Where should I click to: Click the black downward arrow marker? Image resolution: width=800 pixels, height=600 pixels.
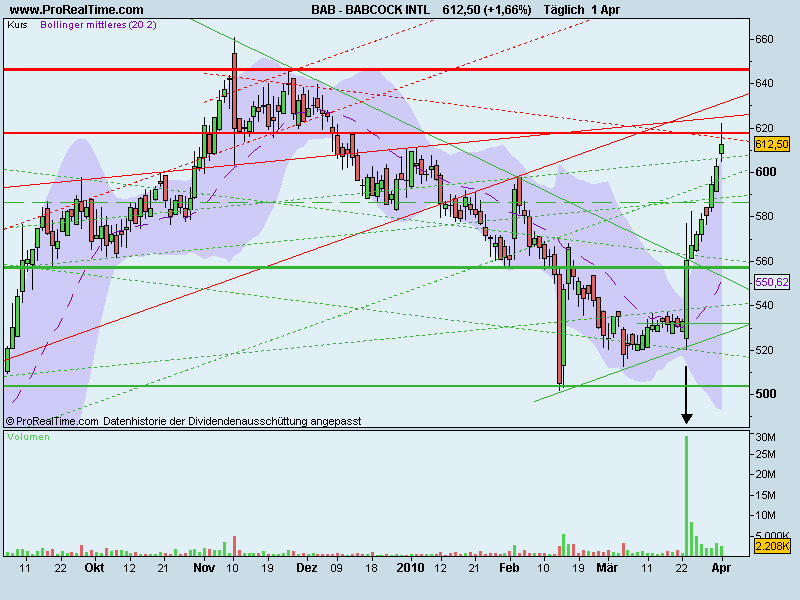(687, 396)
